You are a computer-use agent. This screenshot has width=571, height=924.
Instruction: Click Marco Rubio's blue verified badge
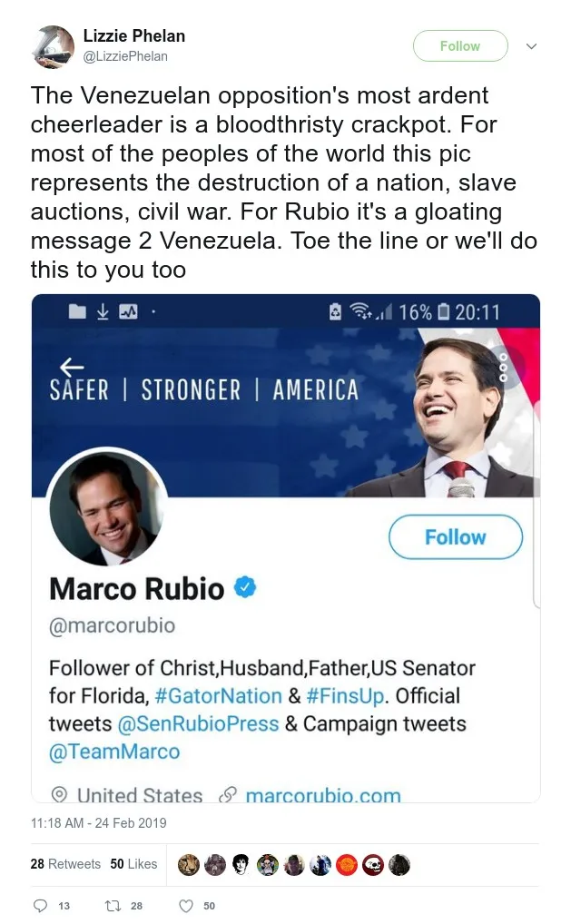[245, 588]
